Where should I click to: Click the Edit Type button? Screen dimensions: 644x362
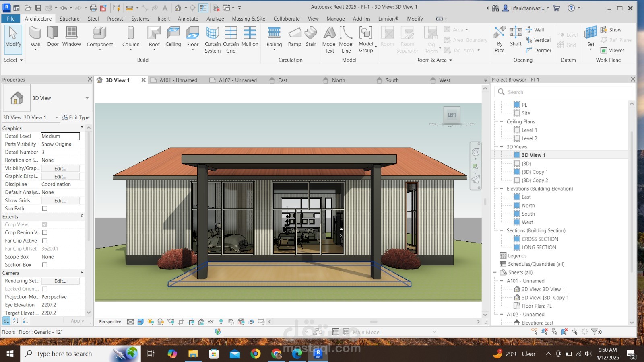point(76,117)
